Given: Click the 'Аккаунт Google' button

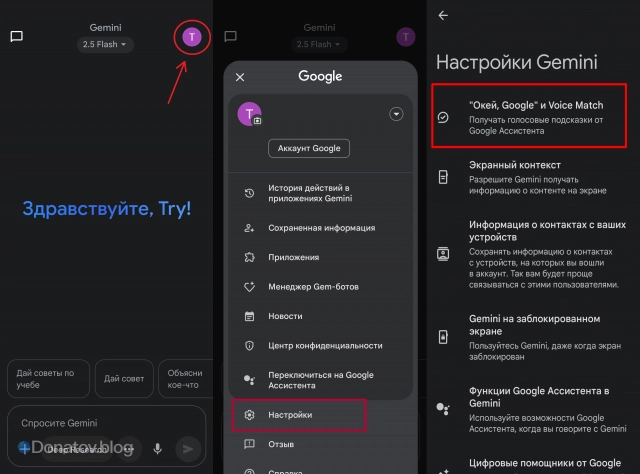Looking at the screenshot, I should (309, 148).
